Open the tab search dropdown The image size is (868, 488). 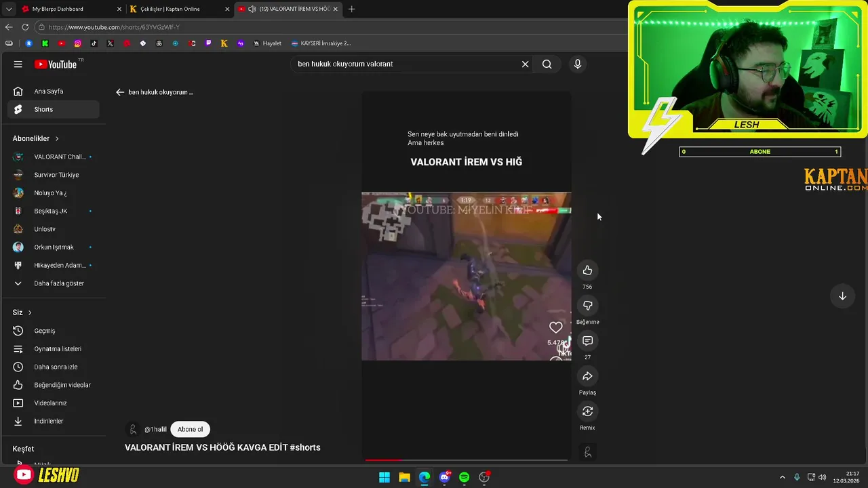8,9
